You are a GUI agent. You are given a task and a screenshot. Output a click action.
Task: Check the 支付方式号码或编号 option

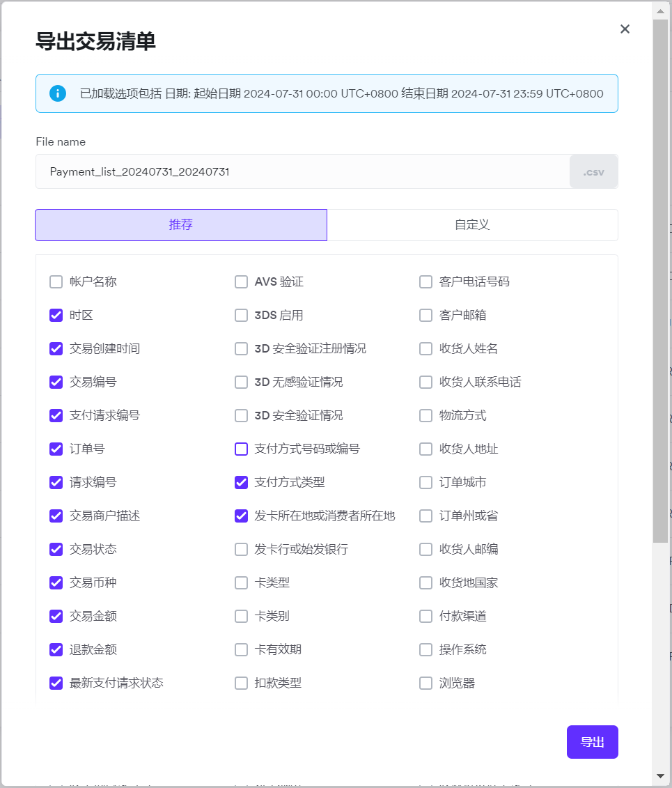coord(242,449)
